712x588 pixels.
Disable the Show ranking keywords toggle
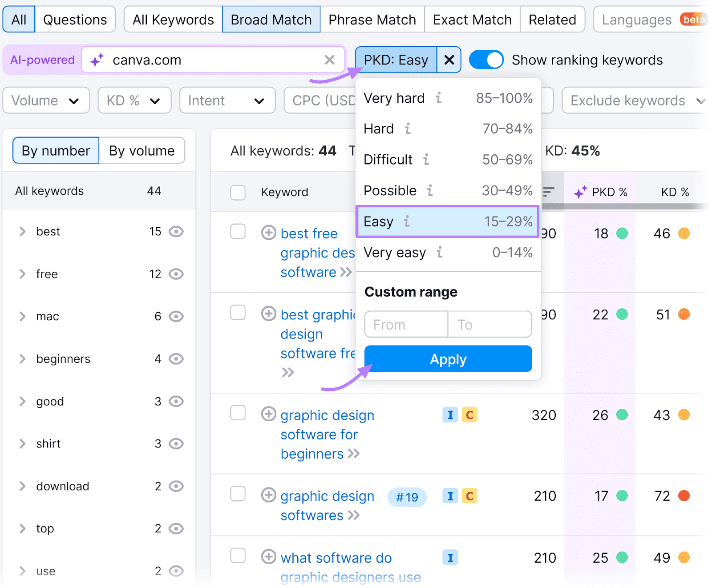point(486,60)
